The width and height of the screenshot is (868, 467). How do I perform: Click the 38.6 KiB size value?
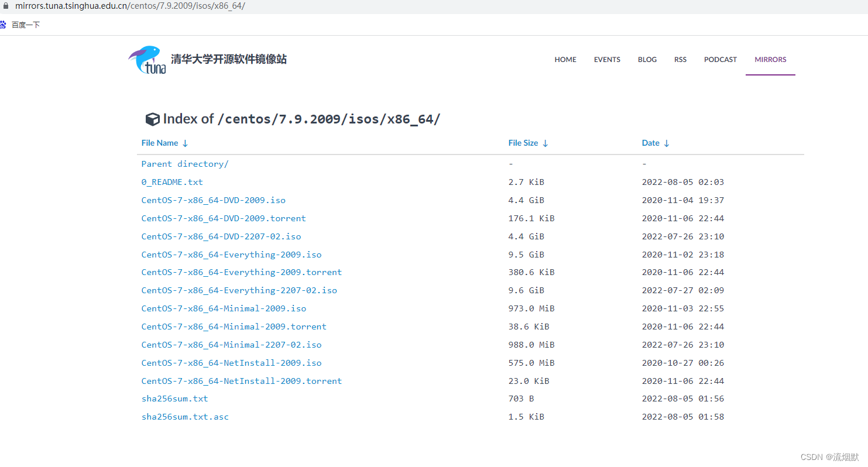click(x=529, y=327)
